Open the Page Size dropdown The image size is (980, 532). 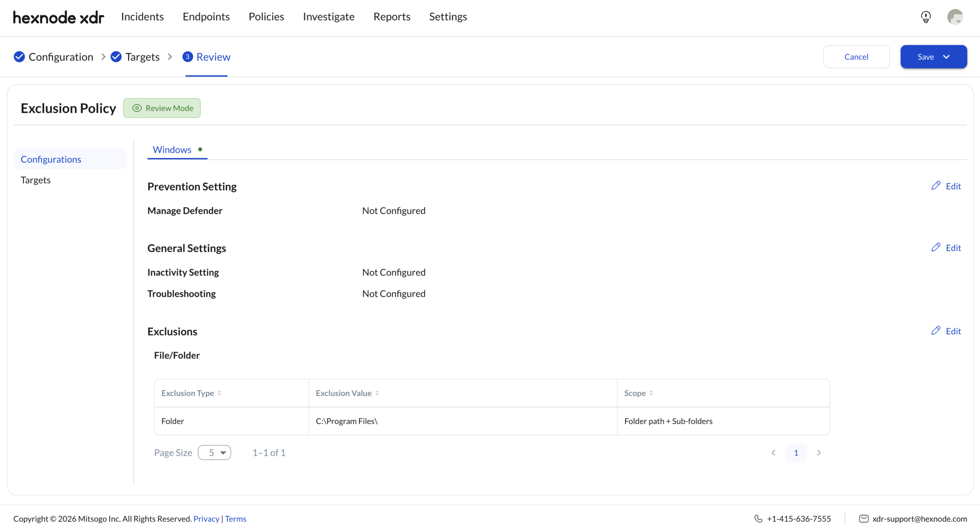pos(214,453)
